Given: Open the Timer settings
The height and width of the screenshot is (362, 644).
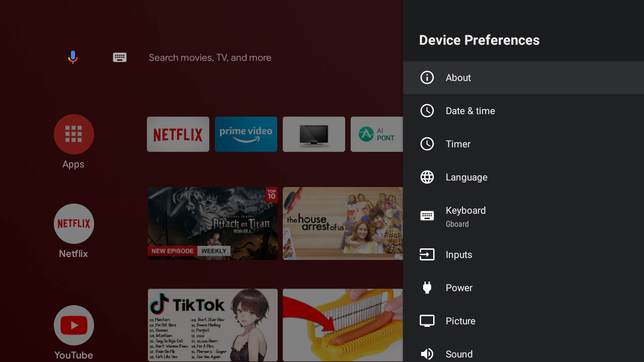Looking at the screenshot, I should (523, 144).
